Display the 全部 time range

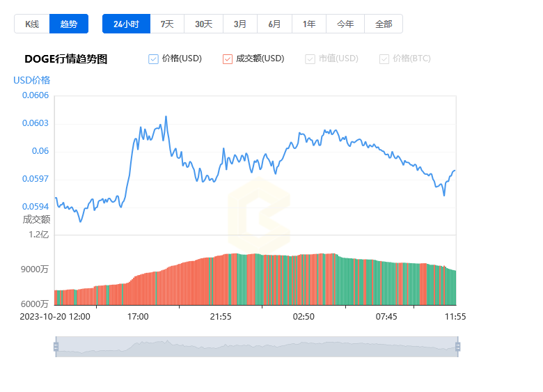[384, 24]
